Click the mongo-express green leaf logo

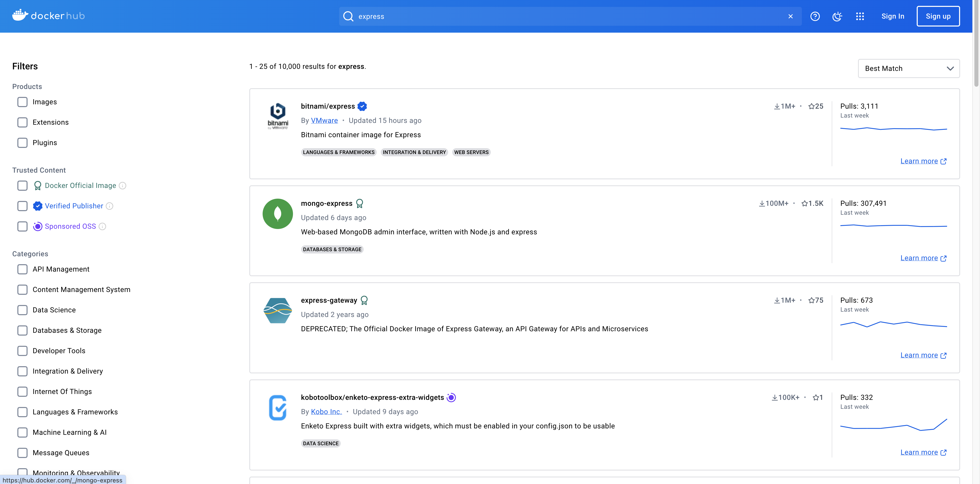click(x=277, y=214)
